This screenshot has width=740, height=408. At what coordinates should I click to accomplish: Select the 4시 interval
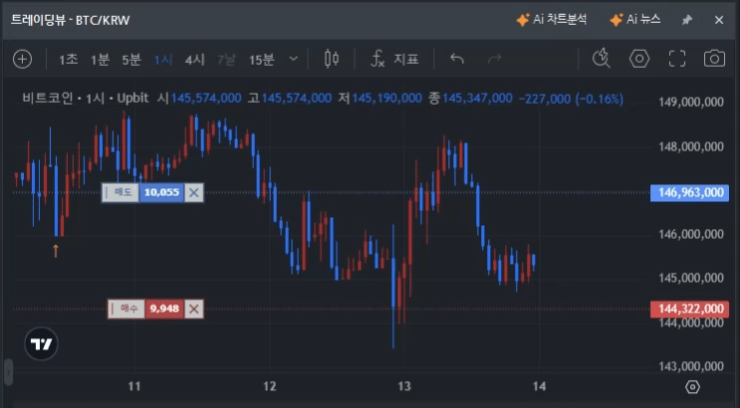point(194,59)
